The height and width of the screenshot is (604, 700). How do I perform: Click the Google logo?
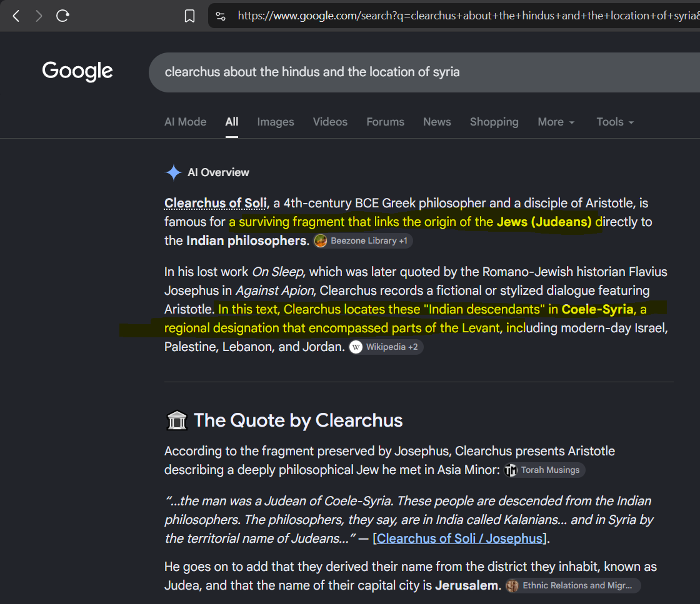pos(77,71)
